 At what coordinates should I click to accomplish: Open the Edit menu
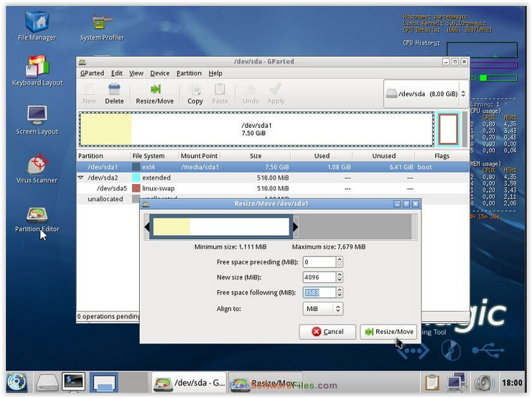[117, 74]
